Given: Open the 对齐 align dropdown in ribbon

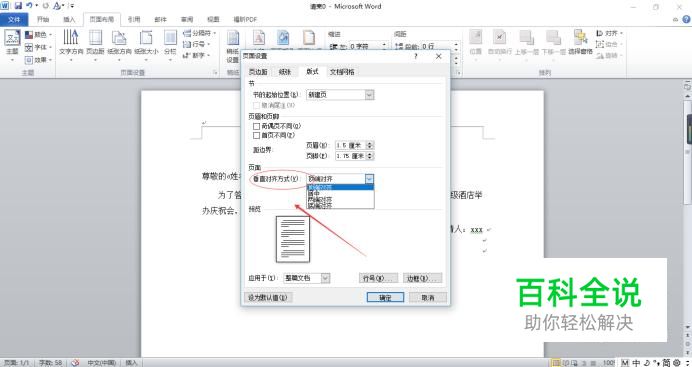Looking at the screenshot, I should tap(609, 33).
